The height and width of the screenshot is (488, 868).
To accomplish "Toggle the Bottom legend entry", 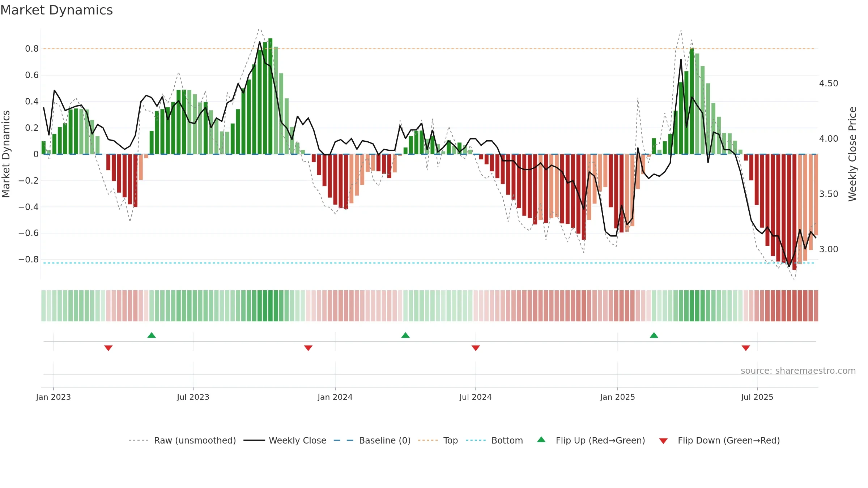I will coord(494,440).
